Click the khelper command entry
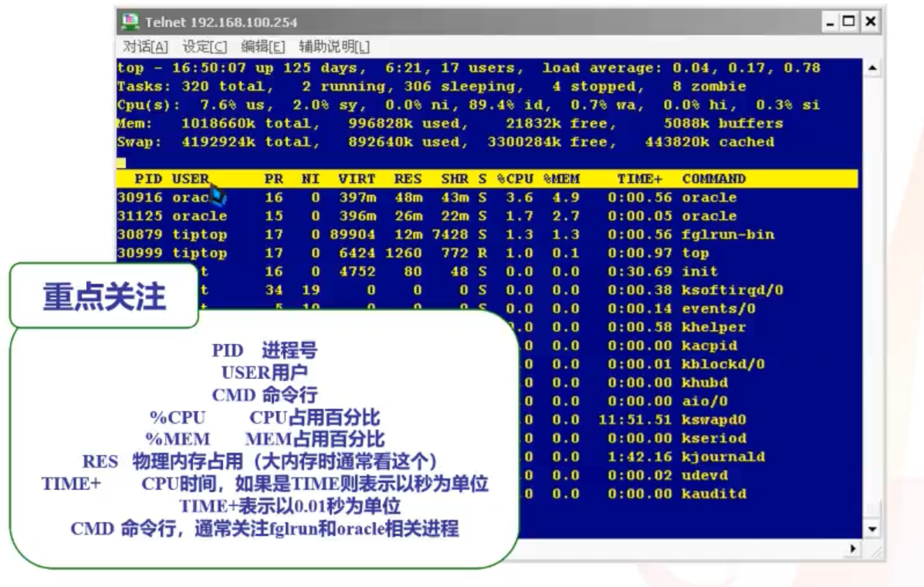The height and width of the screenshot is (587, 924). click(714, 327)
